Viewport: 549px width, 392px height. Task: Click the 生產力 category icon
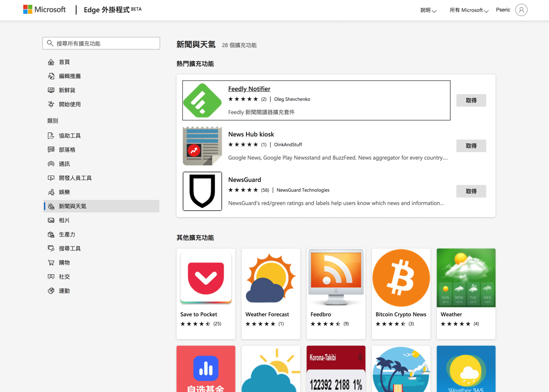pyautogui.click(x=51, y=235)
